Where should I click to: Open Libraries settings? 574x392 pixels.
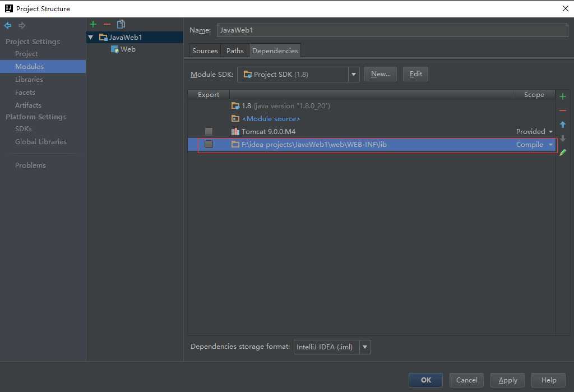29,80
